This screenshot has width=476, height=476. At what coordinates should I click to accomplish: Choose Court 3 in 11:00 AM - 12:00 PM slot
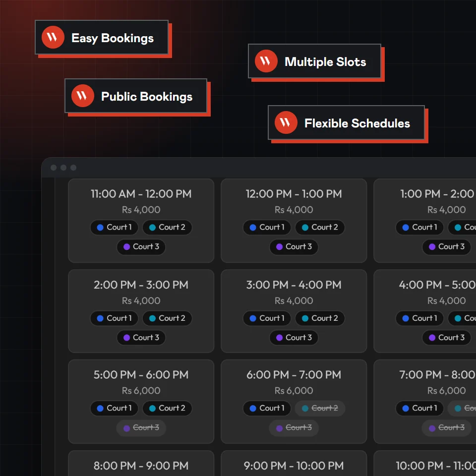[141, 246]
